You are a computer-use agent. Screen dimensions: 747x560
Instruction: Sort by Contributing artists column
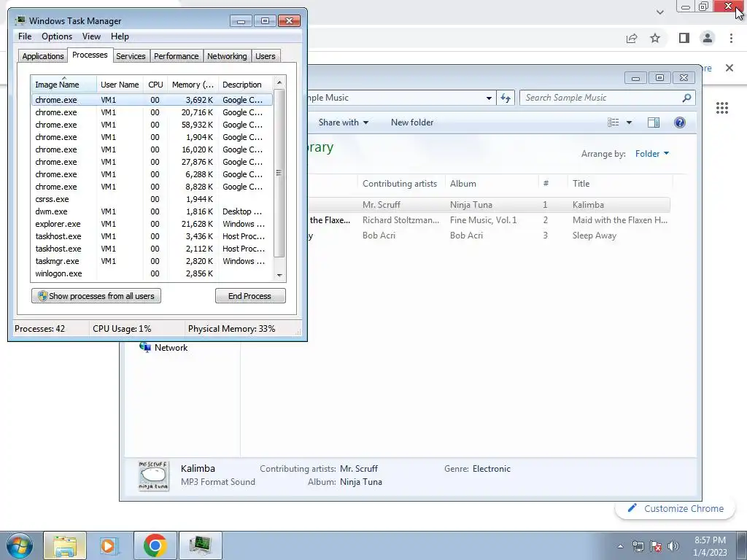point(399,184)
